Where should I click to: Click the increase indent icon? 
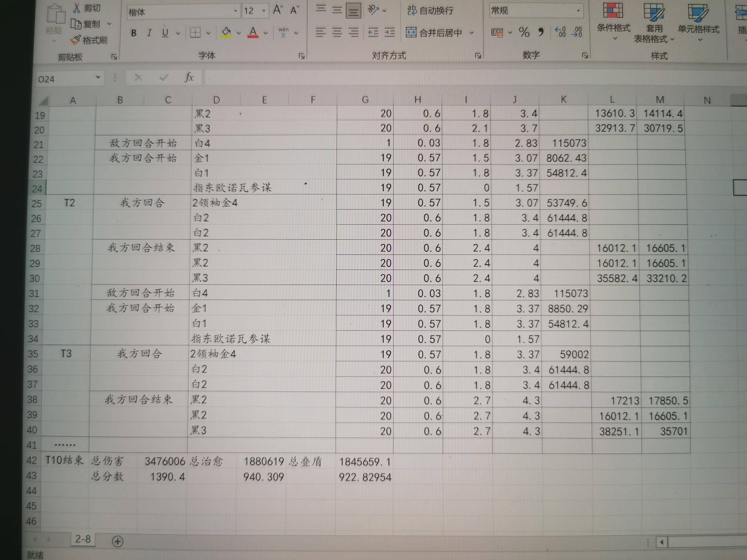point(389,33)
